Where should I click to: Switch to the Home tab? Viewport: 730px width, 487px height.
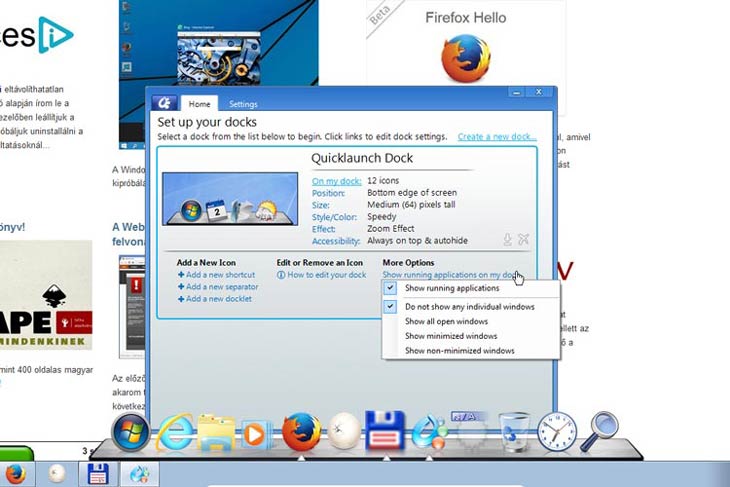click(x=199, y=104)
